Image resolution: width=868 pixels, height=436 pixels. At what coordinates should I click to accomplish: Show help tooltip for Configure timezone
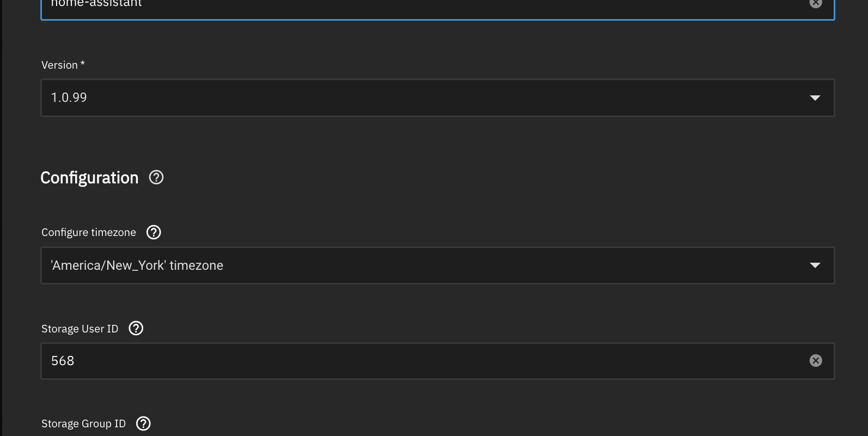click(x=154, y=232)
